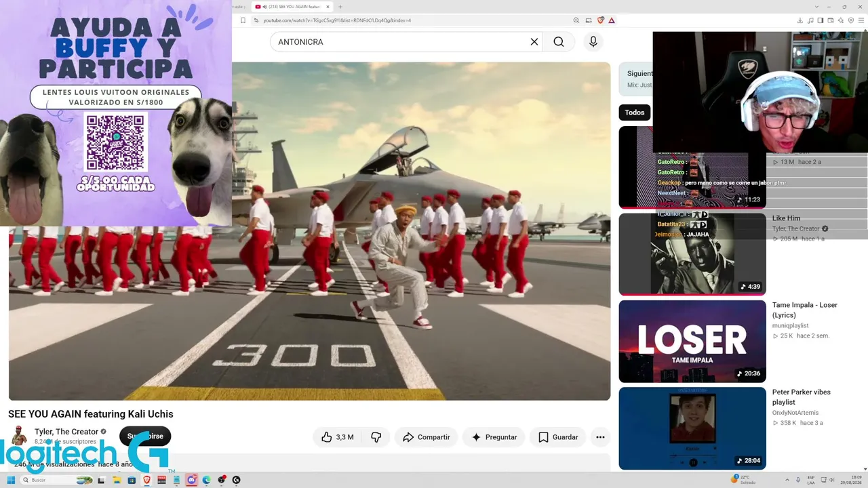The image size is (868, 488).
Task: Click the zoom magnifier icon in the address bar
Action: coord(576,20)
